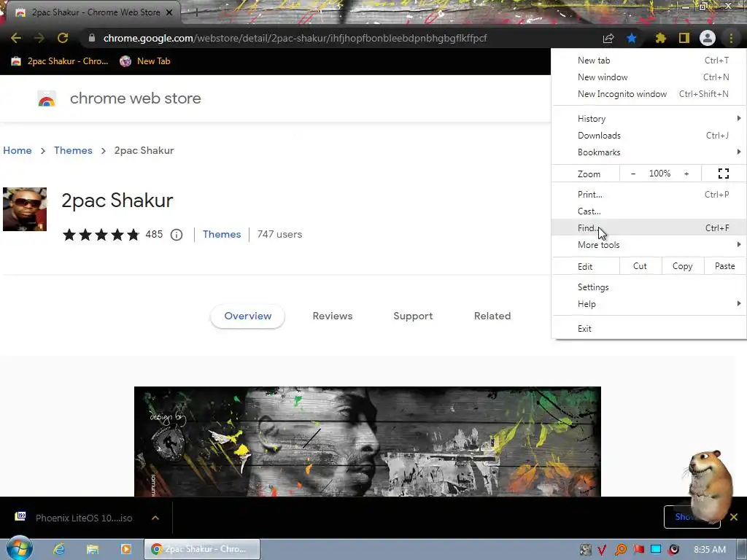747x560 pixels.
Task: Click the five-star rating
Action: (101, 234)
